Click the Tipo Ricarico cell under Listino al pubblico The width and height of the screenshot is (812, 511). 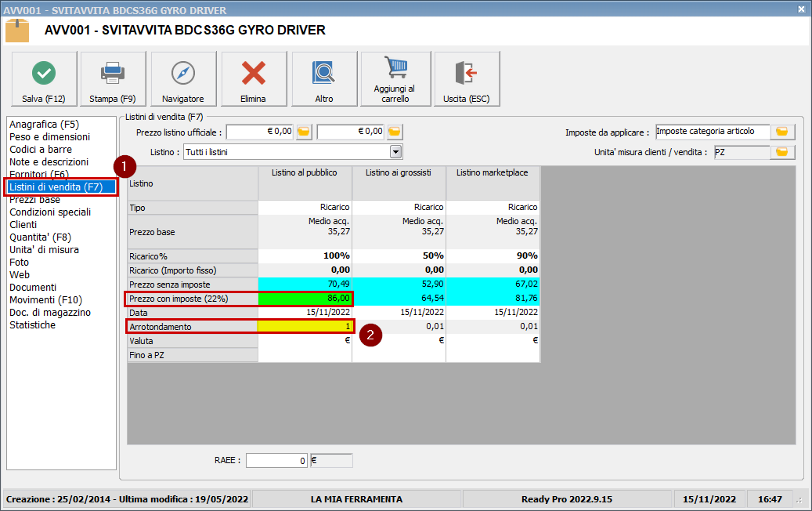coord(305,208)
